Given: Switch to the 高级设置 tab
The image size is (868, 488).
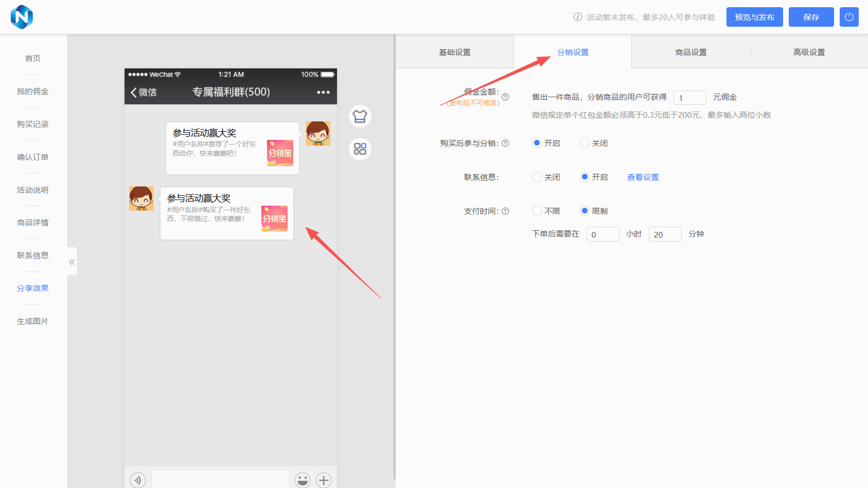Looking at the screenshot, I should click(x=809, y=51).
